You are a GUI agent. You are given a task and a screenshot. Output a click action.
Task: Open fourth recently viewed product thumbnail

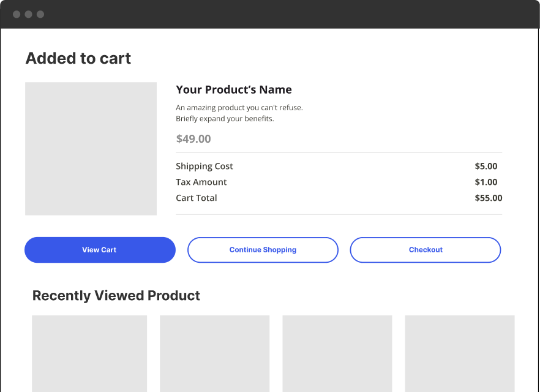460,353
